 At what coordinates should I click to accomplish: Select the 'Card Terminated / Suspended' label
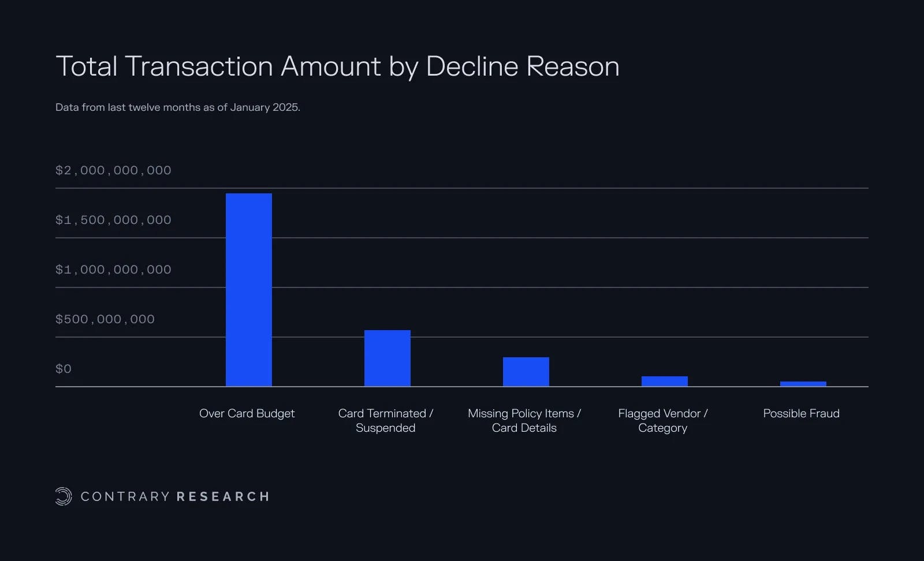click(385, 420)
